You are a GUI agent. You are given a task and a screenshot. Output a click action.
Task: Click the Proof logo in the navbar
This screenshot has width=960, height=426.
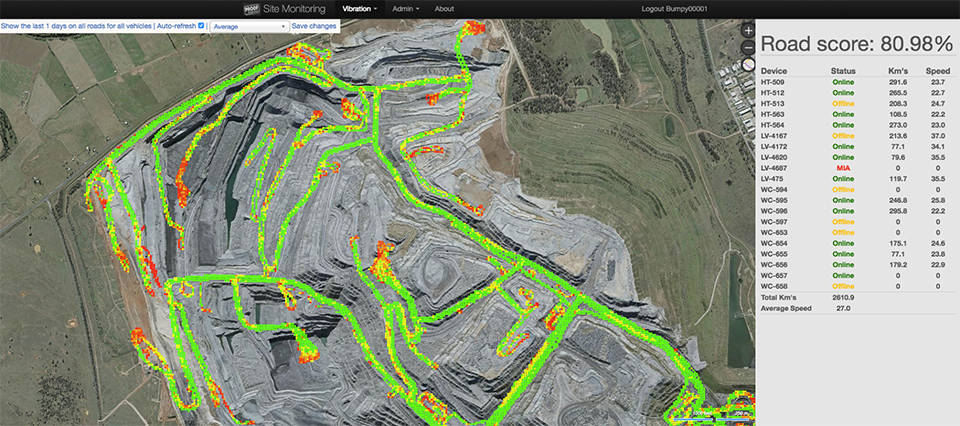(251, 9)
